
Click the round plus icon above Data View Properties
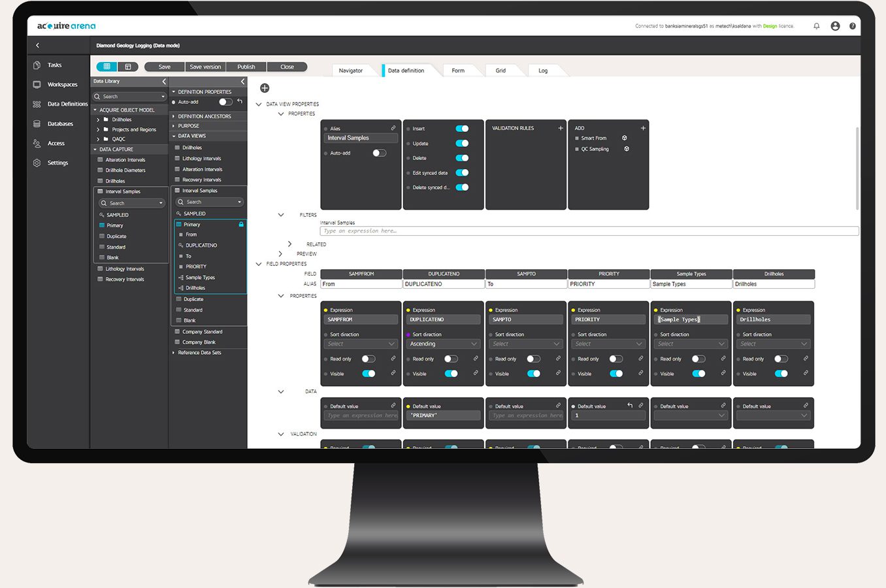(265, 88)
